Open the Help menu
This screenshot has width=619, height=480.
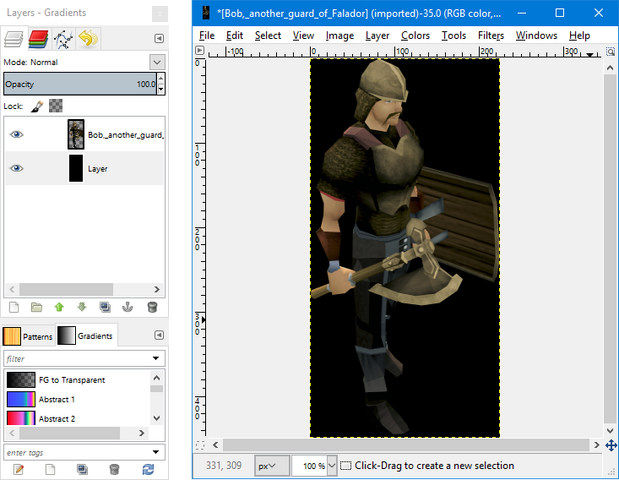coord(579,36)
